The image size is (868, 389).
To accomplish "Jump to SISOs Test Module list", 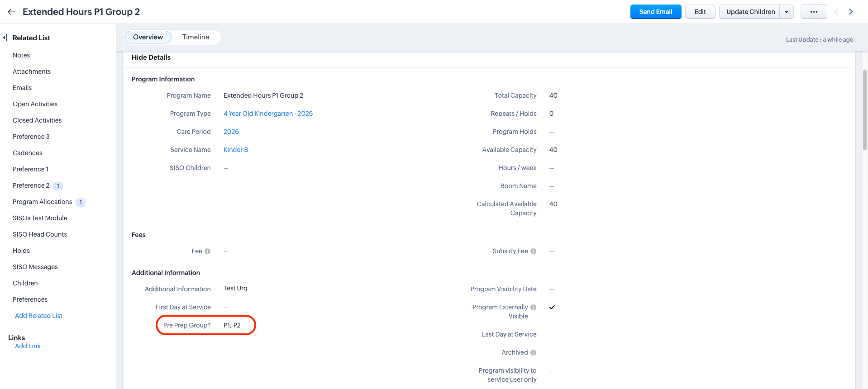I will [x=40, y=218].
